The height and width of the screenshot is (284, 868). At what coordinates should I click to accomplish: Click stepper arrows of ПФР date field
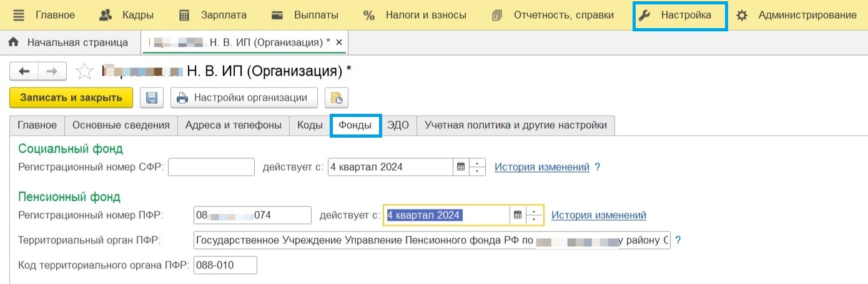(535, 215)
